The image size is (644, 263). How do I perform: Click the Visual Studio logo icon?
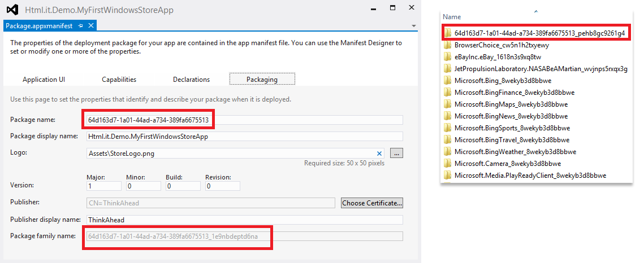tap(12, 10)
